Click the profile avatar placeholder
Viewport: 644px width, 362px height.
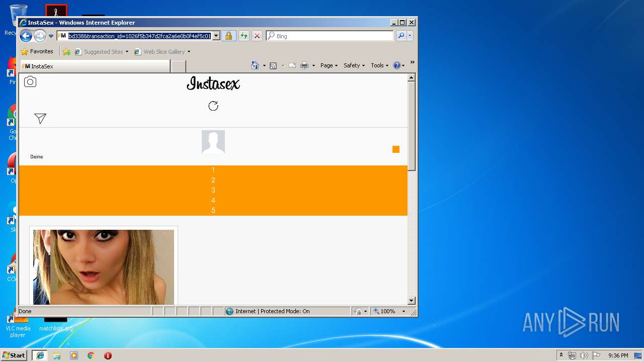click(x=213, y=142)
